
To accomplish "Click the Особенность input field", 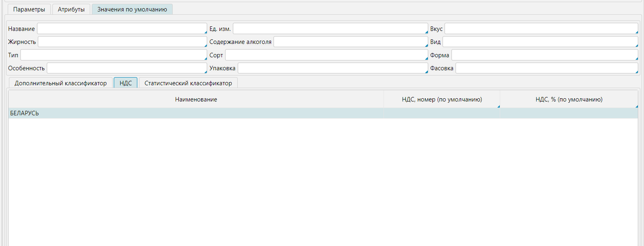I will pyautogui.click(x=127, y=68).
